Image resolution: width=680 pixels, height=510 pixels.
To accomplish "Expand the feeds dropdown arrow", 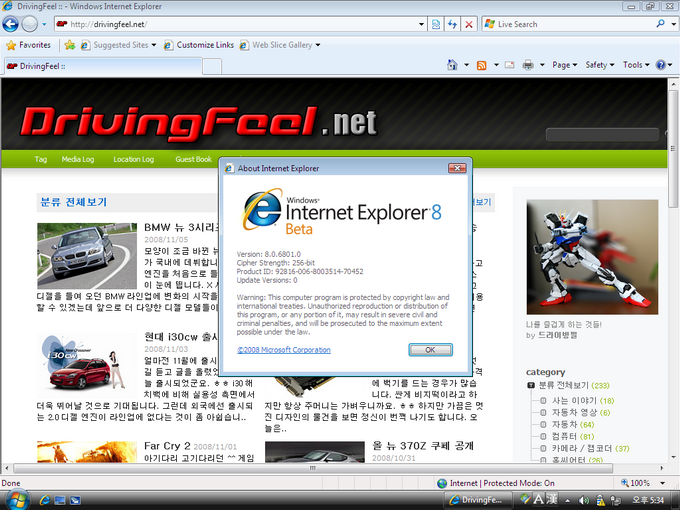I will point(496,65).
